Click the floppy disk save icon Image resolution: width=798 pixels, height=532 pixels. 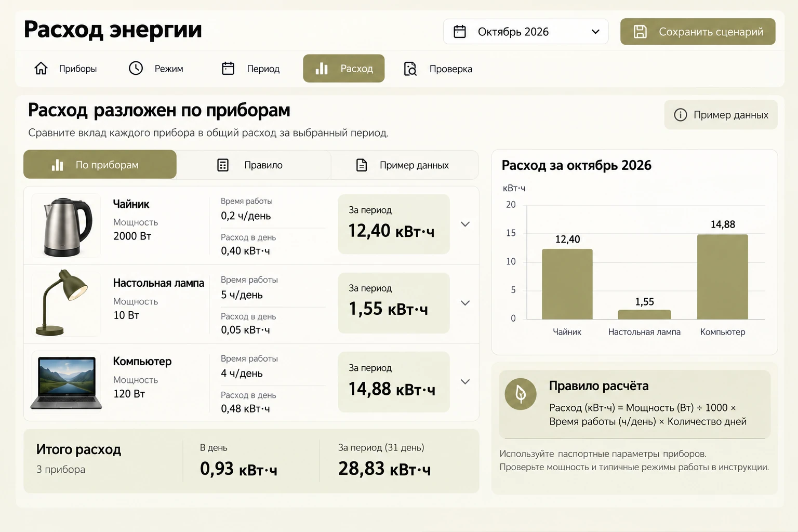coord(640,32)
